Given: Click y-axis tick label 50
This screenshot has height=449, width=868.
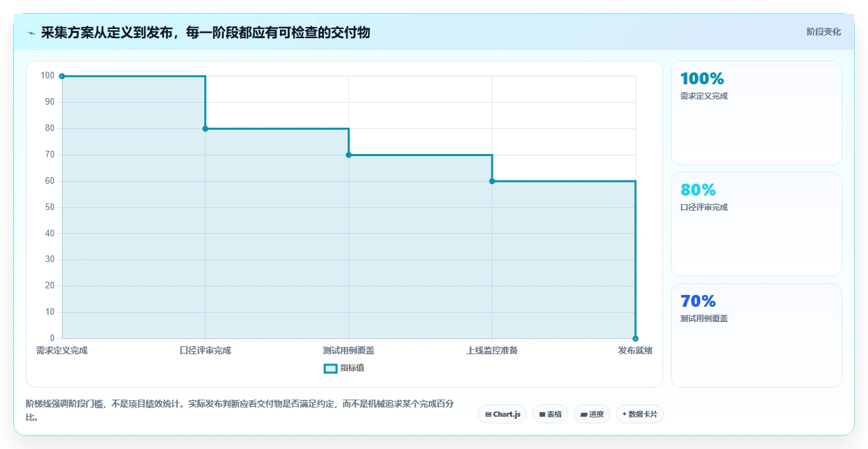Looking at the screenshot, I should click(50, 207).
